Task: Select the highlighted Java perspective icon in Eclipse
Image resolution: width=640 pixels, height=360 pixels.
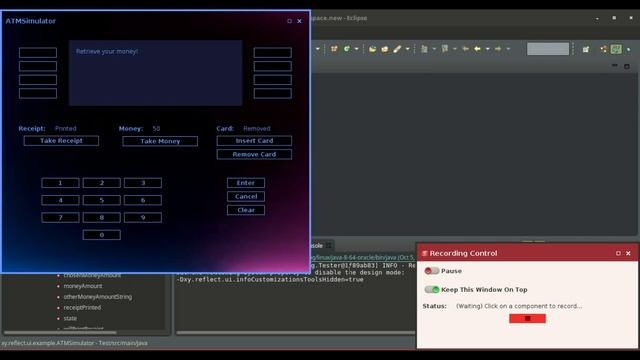Action: [x=616, y=49]
